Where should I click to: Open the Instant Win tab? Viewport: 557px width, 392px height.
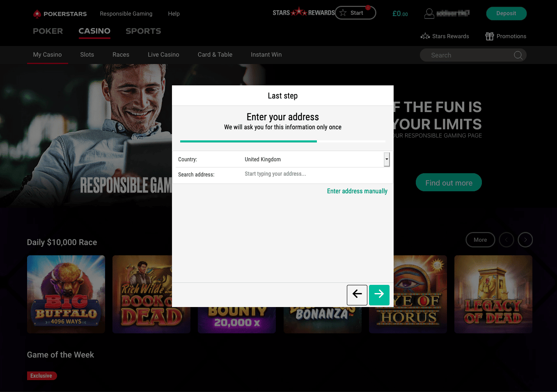pos(266,55)
